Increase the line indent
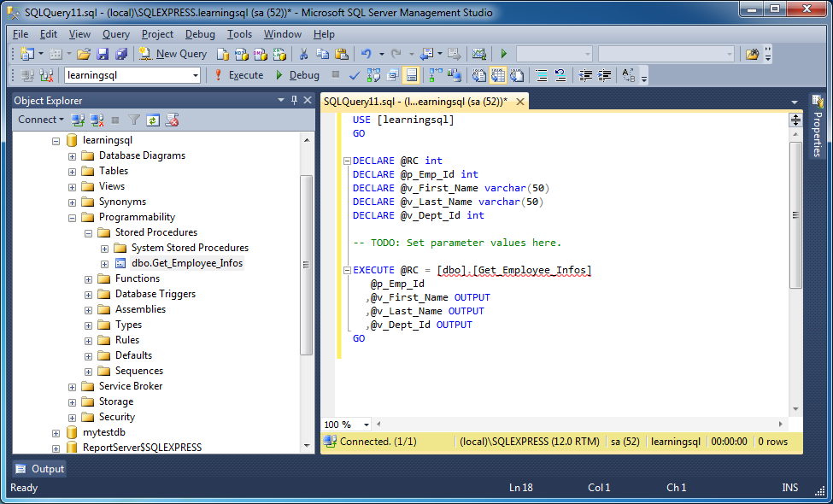 (x=604, y=75)
